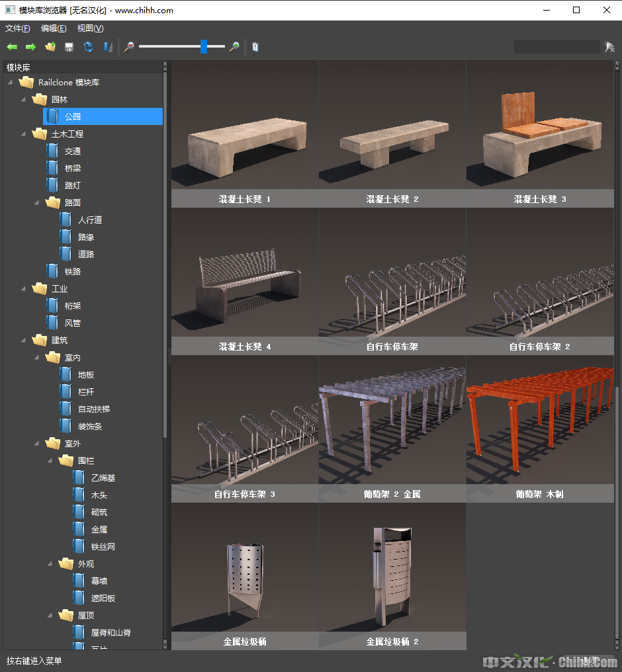Image resolution: width=622 pixels, height=672 pixels.
Task: Click the blue refresh icon in toolbar
Action: coord(88,47)
